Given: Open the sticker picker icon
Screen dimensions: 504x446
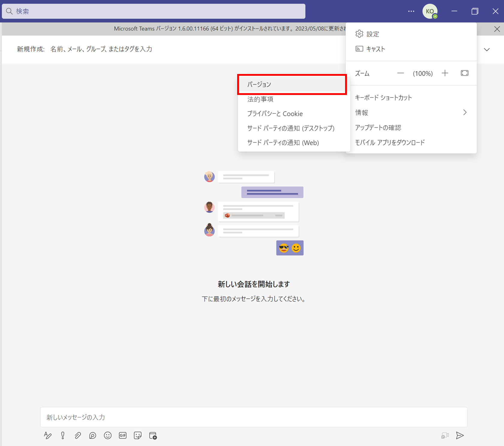Looking at the screenshot, I should pyautogui.click(x=138, y=435).
